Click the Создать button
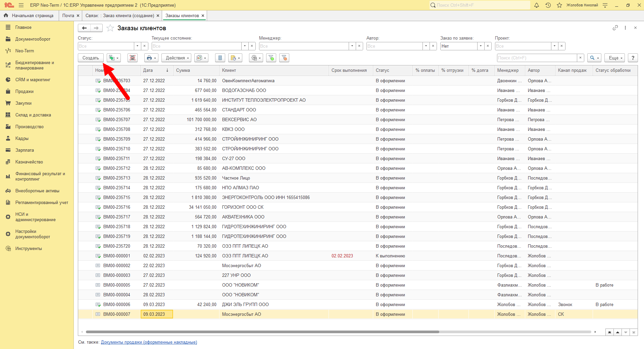 (x=91, y=58)
